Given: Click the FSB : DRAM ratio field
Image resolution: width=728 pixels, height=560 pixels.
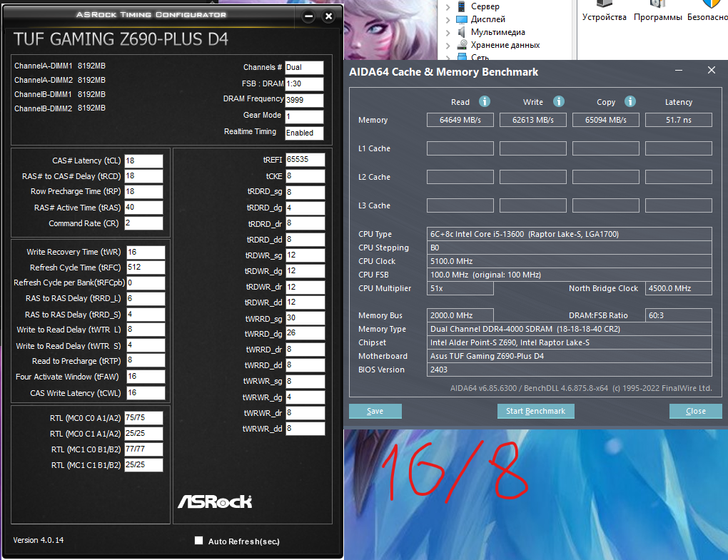Looking at the screenshot, I should coord(304,84).
